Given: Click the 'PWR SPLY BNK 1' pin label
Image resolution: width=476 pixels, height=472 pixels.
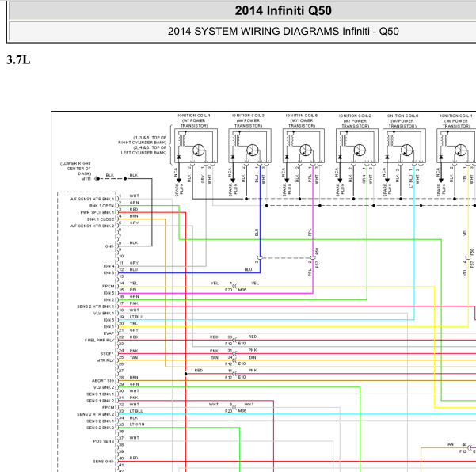Looking at the screenshot, I should [x=97, y=212].
